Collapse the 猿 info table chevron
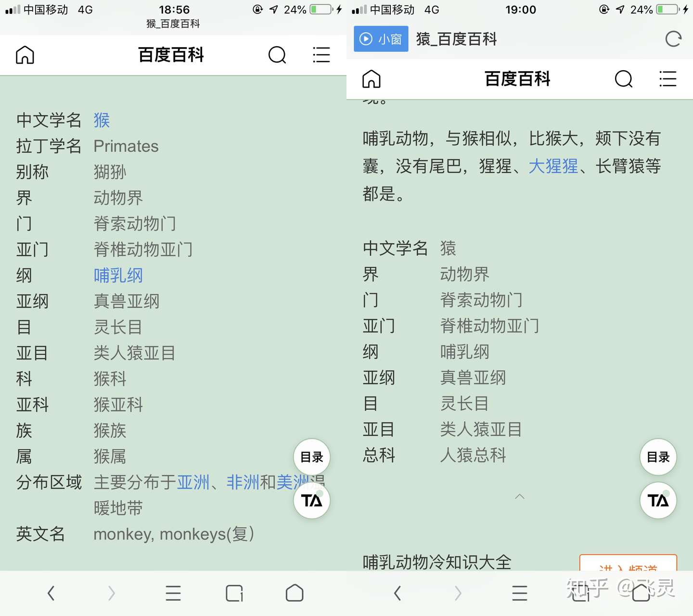The height and width of the screenshot is (616, 693). point(520,496)
